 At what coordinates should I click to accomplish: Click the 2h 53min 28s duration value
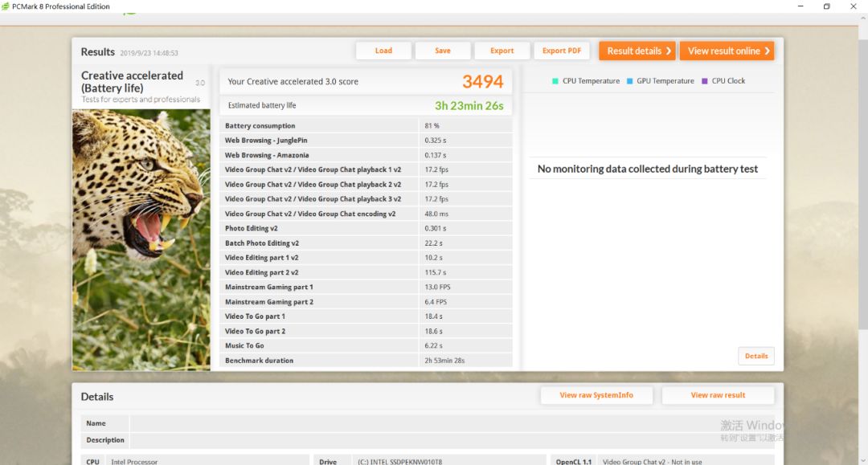pyautogui.click(x=444, y=361)
